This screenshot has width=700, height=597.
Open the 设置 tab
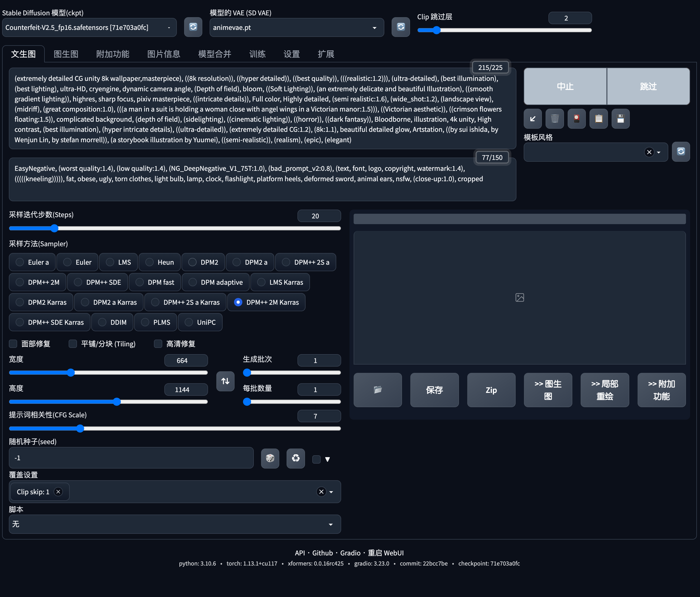point(291,54)
